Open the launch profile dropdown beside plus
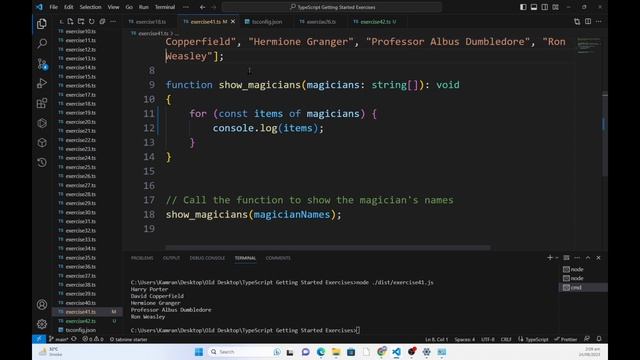Screen dimensions: 640x360 click(557, 258)
